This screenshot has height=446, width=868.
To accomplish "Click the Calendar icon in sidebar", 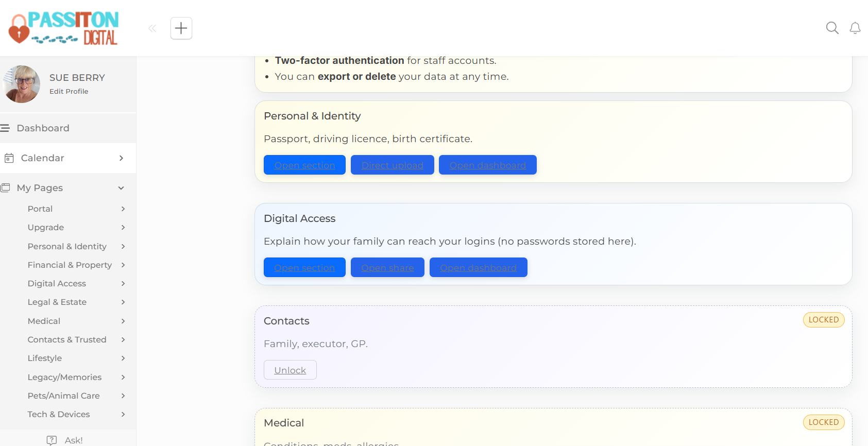I will tap(9, 158).
